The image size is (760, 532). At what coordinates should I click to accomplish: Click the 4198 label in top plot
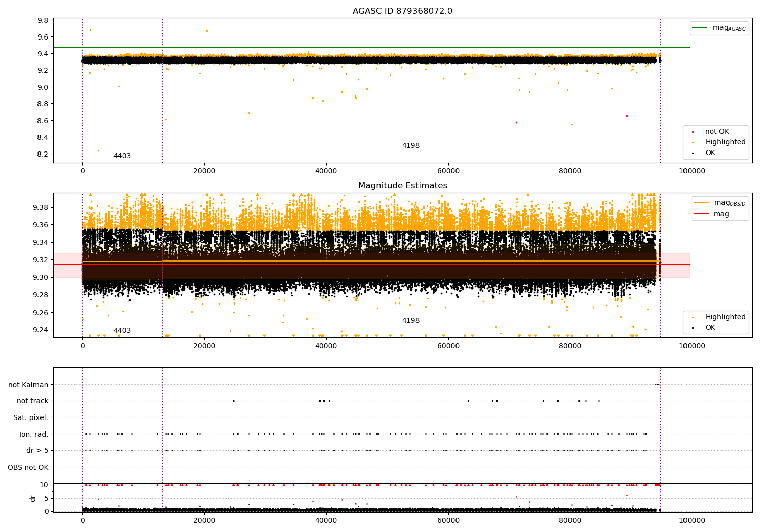[410, 146]
